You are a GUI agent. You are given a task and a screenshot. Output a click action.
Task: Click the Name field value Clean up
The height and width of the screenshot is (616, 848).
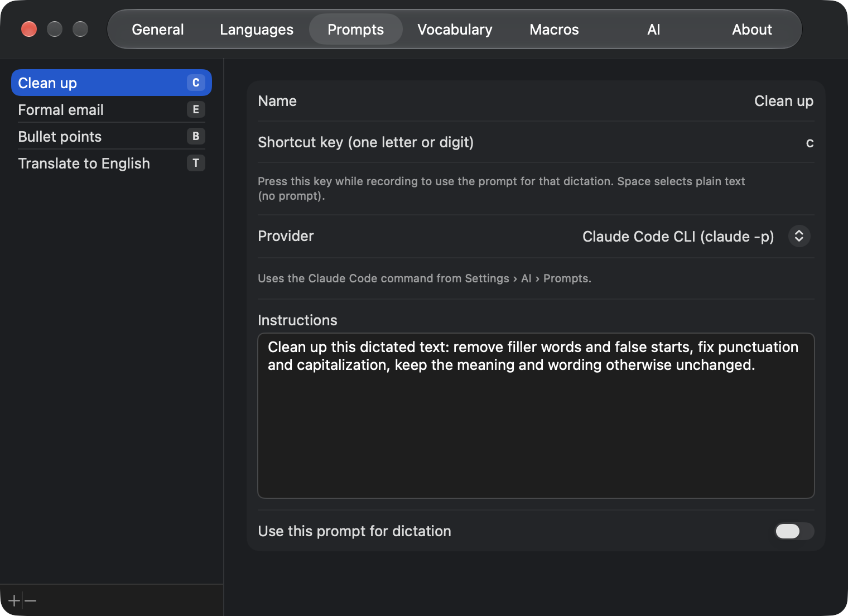[x=784, y=101]
